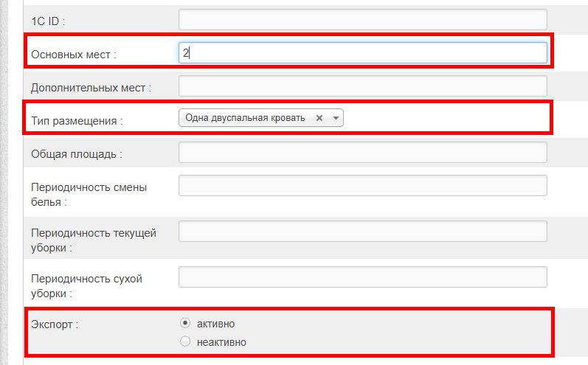
Task: Click the 'Экспорт :' field label
Action: (x=55, y=324)
